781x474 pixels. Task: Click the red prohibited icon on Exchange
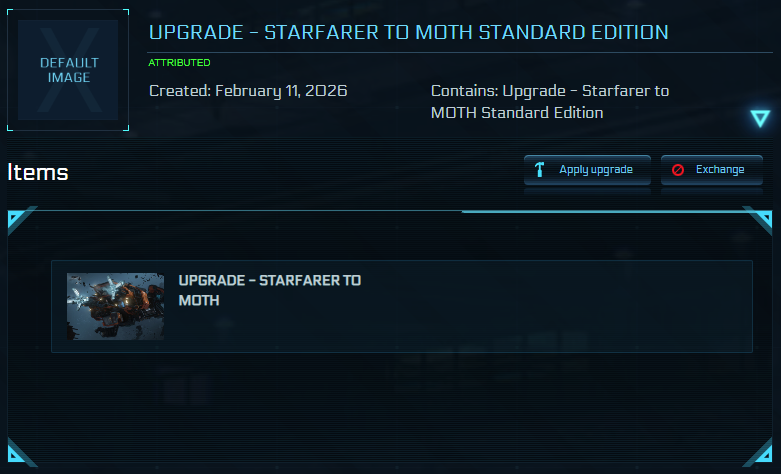tap(677, 170)
